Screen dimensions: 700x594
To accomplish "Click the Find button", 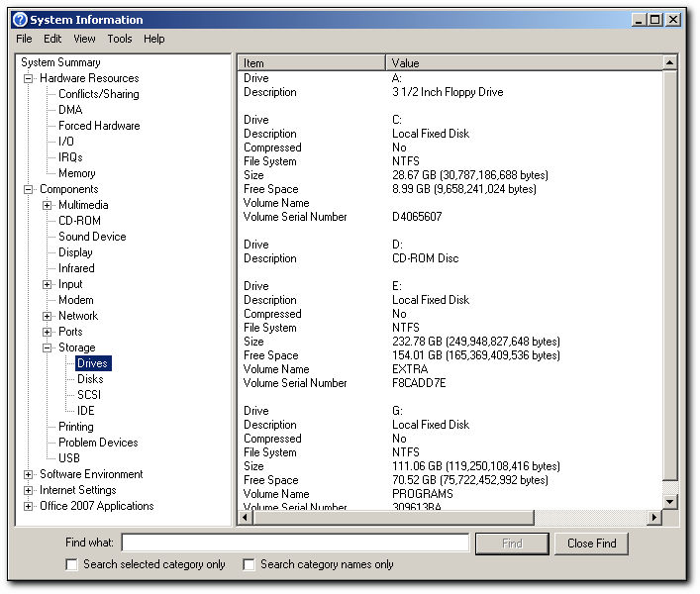I will pyautogui.click(x=512, y=544).
